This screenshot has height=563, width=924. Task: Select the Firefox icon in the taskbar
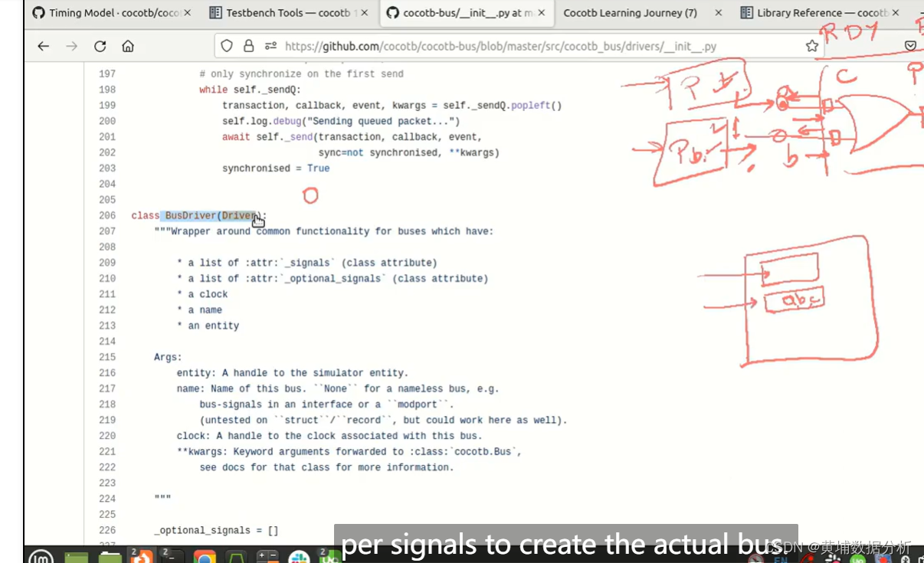tap(143, 558)
